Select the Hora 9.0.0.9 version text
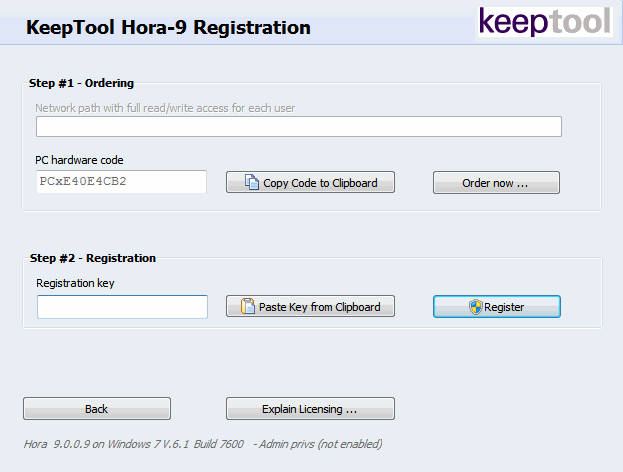 pos(203,444)
